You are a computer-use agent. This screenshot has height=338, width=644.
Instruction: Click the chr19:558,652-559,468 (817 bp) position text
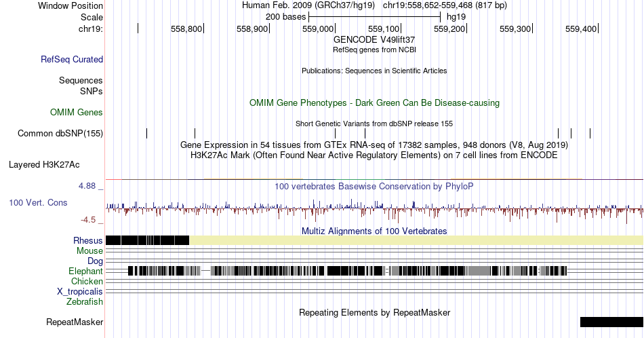click(445, 5)
